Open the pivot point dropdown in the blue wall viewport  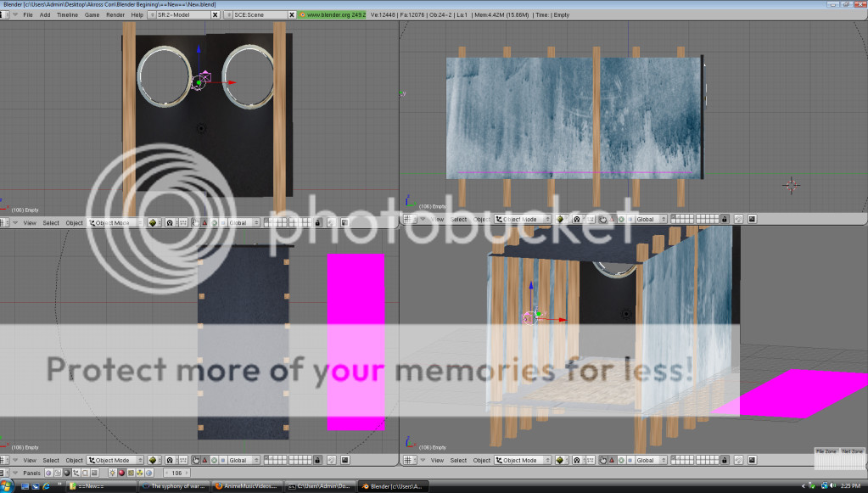click(577, 219)
